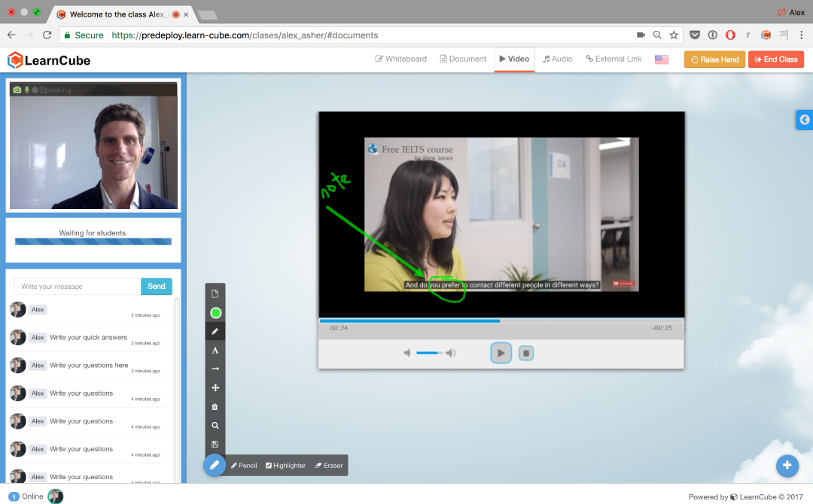Click the message 'Write your quick answers'
The width and height of the screenshot is (813, 504).
pos(88,337)
